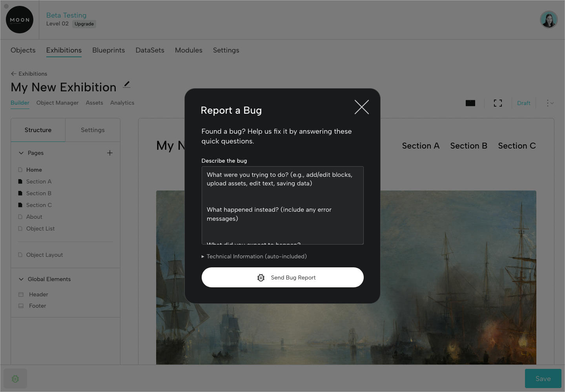Click the filled page icon beside Section B

click(x=20, y=193)
